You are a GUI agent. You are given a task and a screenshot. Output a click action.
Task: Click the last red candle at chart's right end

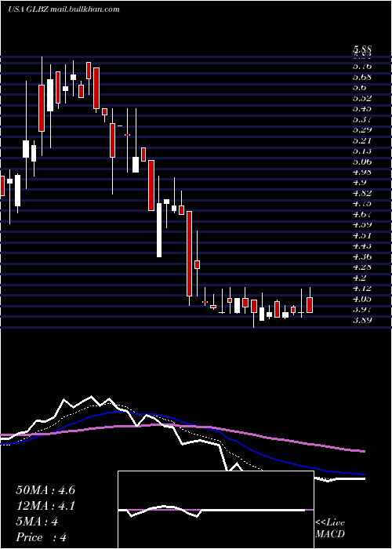click(310, 305)
